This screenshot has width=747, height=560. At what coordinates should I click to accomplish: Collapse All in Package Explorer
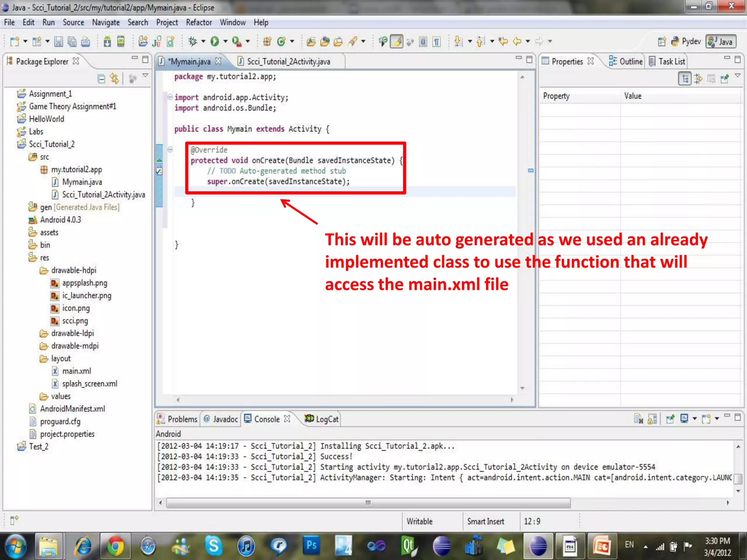(101, 78)
